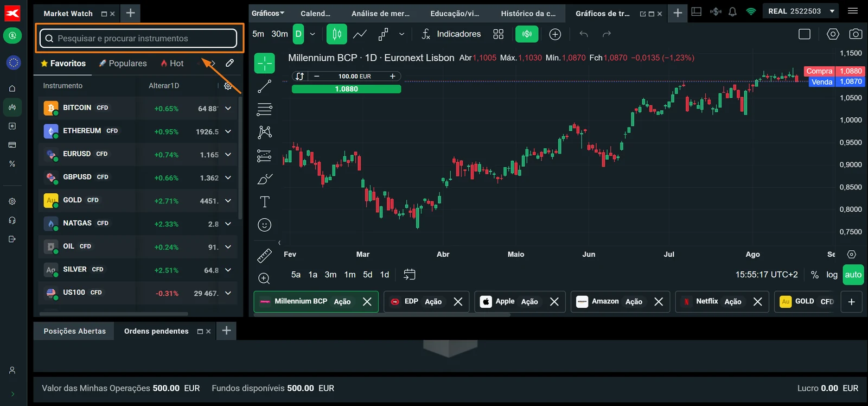Open the horizontal lines drawing tools
The image size is (868, 406).
265,109
